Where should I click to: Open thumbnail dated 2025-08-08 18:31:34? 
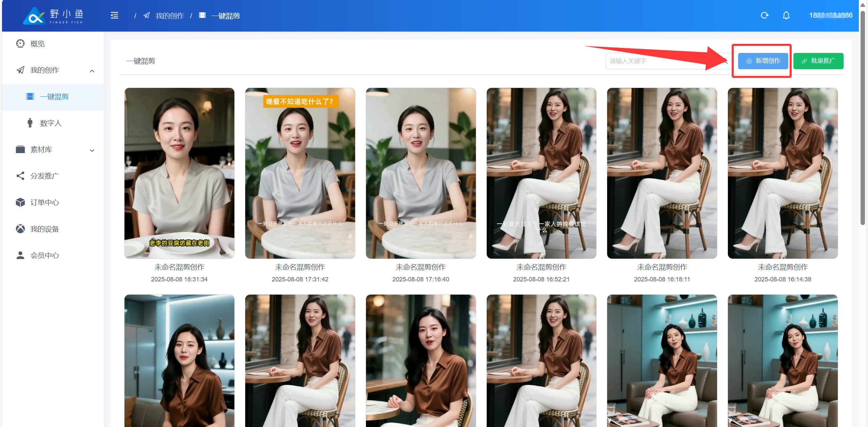[179, 173]
